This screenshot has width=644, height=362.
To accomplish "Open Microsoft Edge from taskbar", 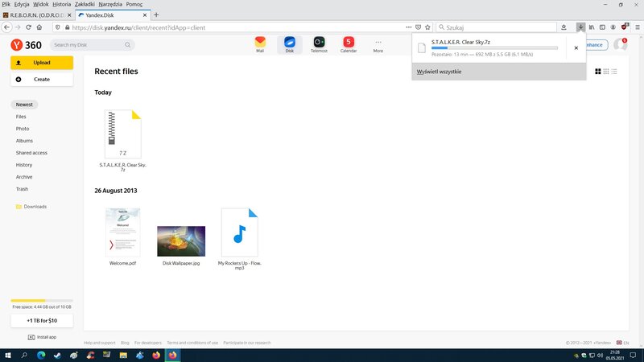I will point(41,356).
